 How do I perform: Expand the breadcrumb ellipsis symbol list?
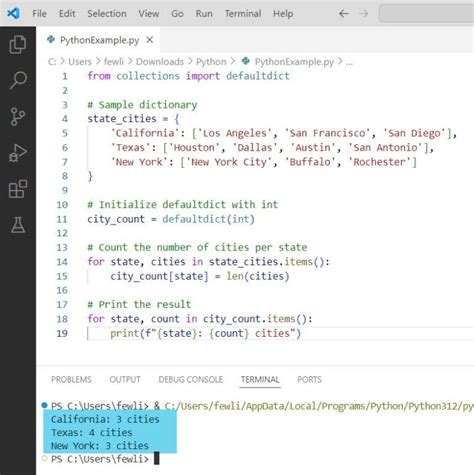[349, 62]
